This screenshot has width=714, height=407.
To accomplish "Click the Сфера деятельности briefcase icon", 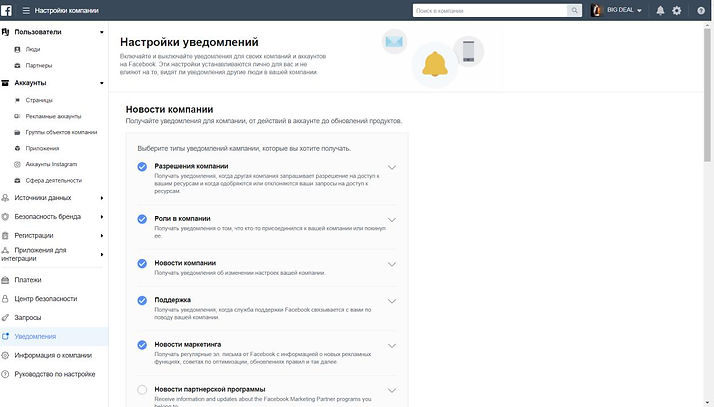I will click(17, 181).
